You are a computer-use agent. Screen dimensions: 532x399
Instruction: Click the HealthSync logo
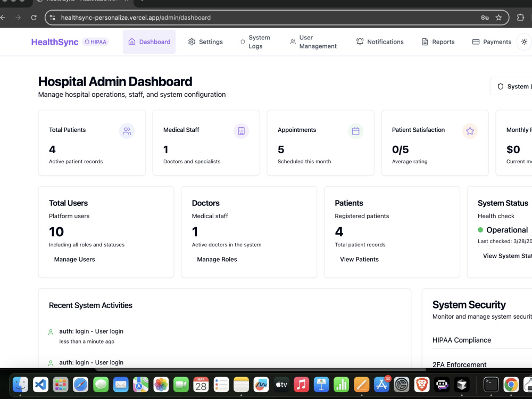pos(55,42)
